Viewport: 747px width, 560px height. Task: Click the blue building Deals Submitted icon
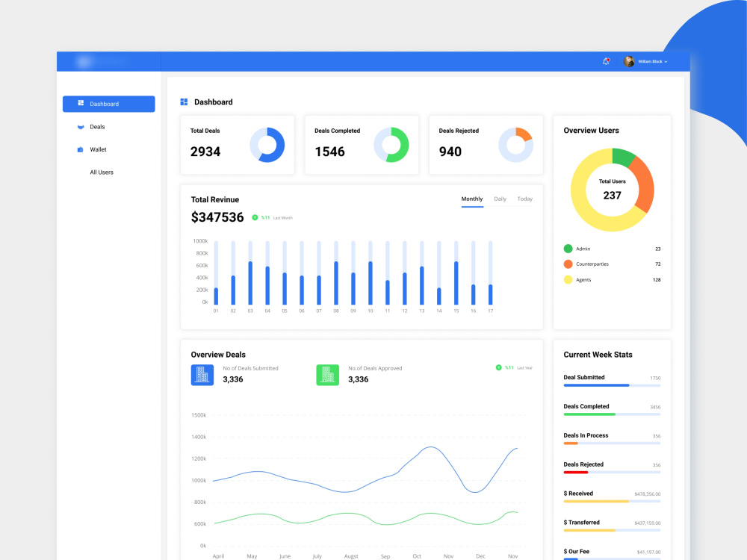[202, 375]
